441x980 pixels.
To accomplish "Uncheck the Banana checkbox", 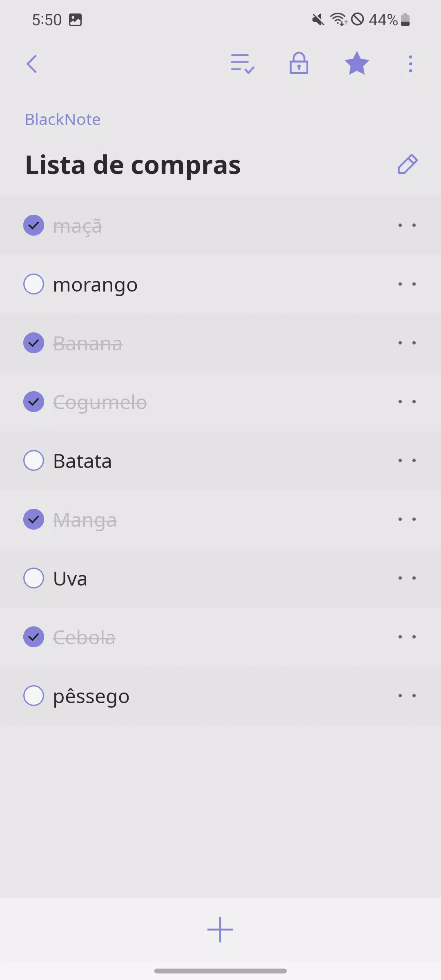I will (x=33, y=343).
